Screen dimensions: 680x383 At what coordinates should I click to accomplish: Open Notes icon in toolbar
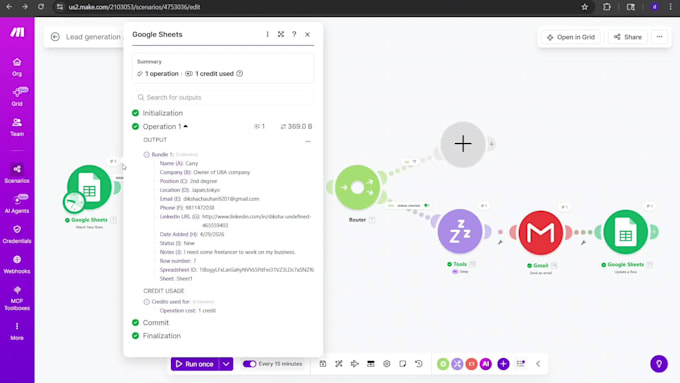pos(402,364)
